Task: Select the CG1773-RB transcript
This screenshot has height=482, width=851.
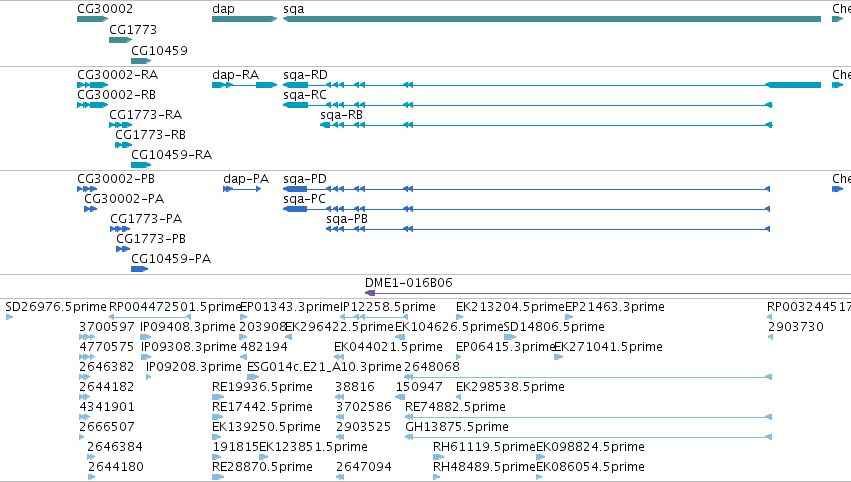Action: click(123, 145)
